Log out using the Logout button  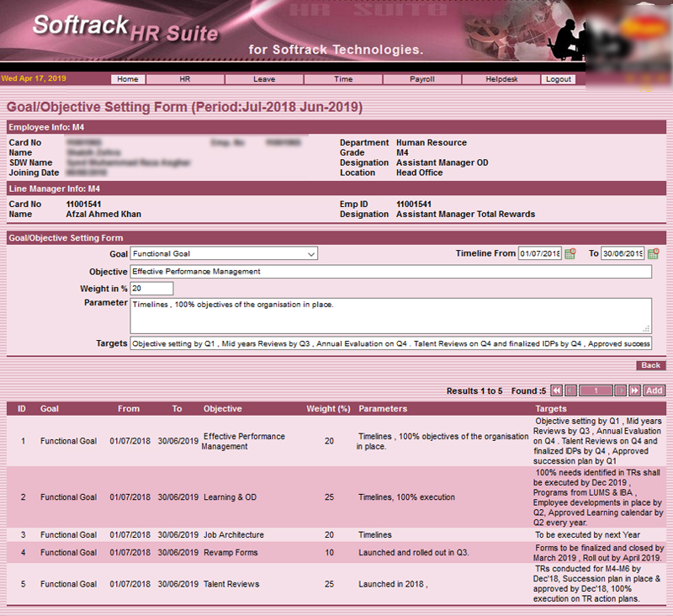(x=559, y=79)
